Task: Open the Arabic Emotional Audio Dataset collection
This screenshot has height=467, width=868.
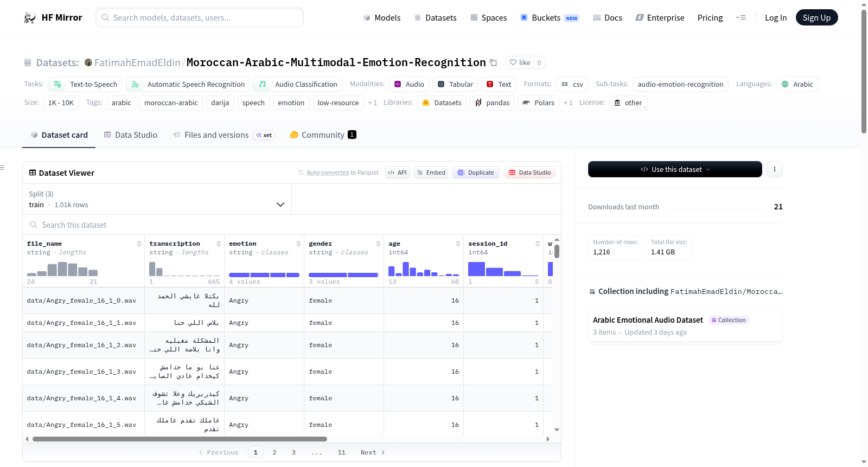Action: coord(685,325)
